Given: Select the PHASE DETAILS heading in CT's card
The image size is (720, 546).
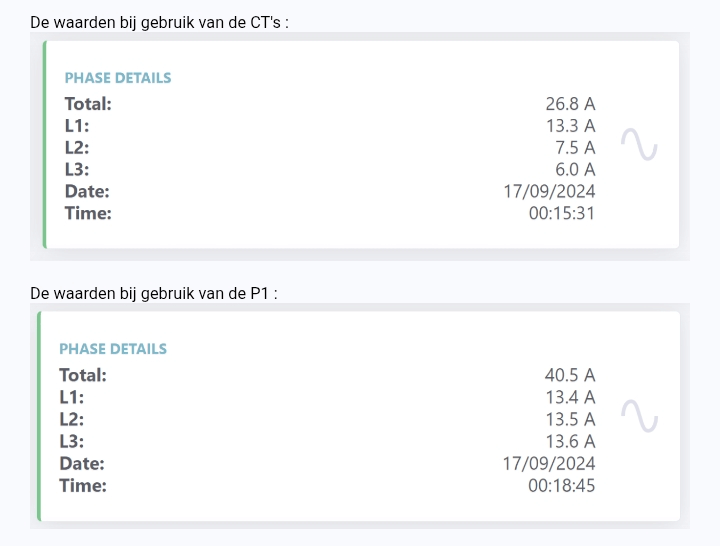Looking at the screenshot, I should pos(118,78).
